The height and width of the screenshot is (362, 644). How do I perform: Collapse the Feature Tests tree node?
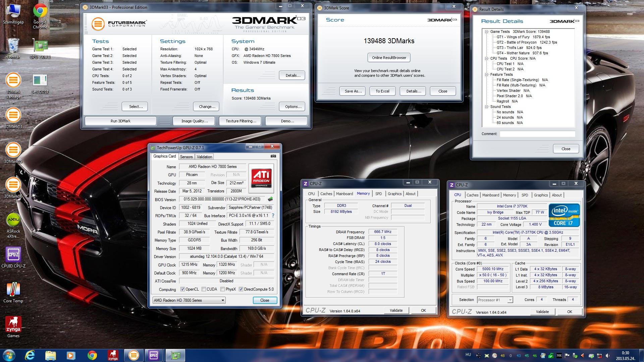pyautogui.click(x=486, y=74)
